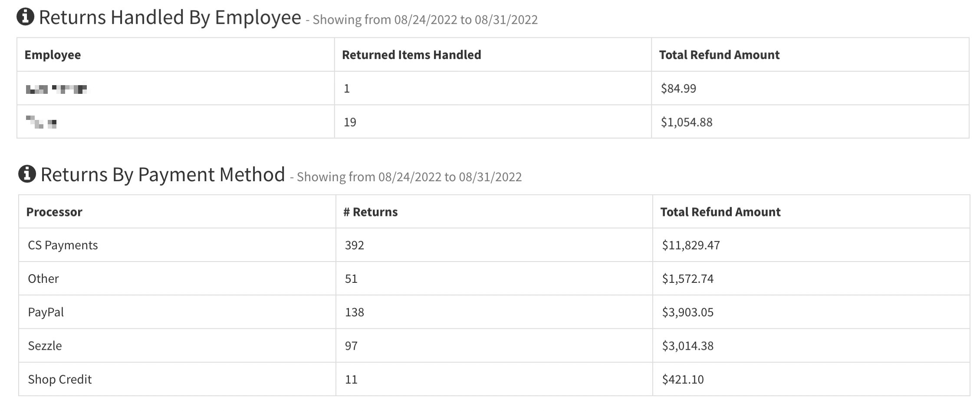Click the Processor column header
980x411 pixels.
click(54, 212)
